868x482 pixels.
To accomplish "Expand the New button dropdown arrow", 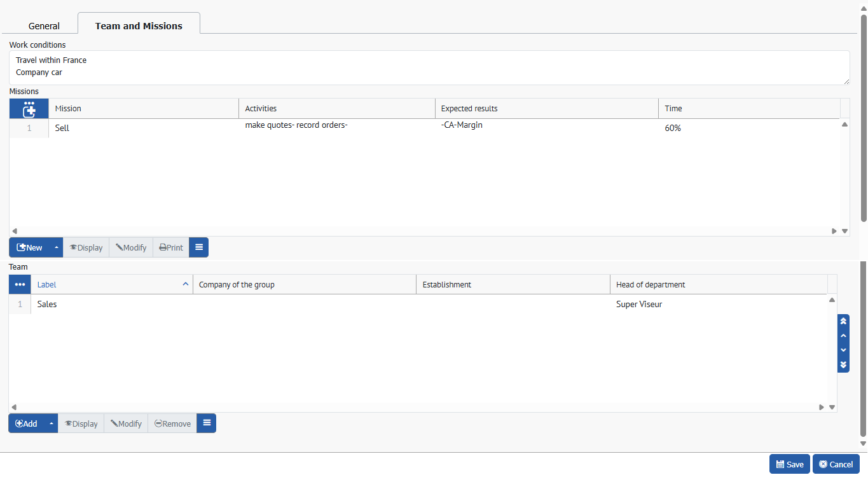I will point(56,247).
